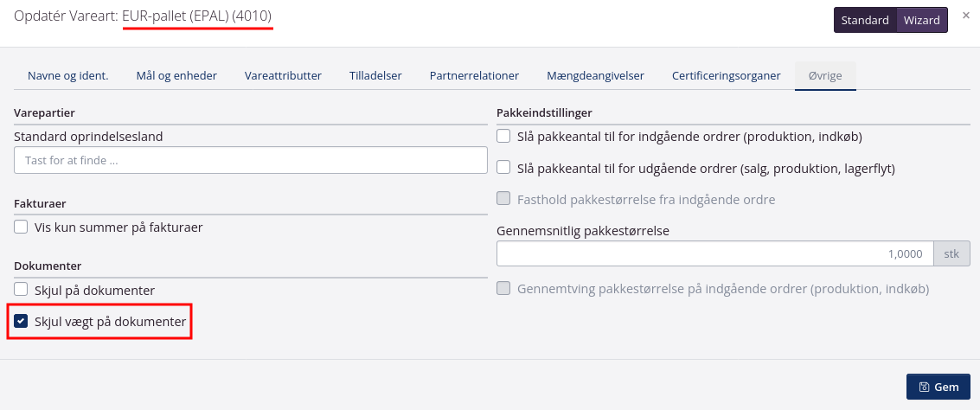Click the EUR-pallet (EPAL) (4010) title
This screenshot has width=980, height=410.
197,16
